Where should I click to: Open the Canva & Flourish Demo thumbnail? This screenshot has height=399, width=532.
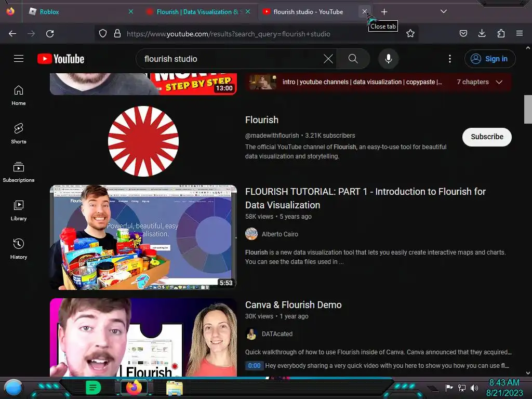coord(143,337)
